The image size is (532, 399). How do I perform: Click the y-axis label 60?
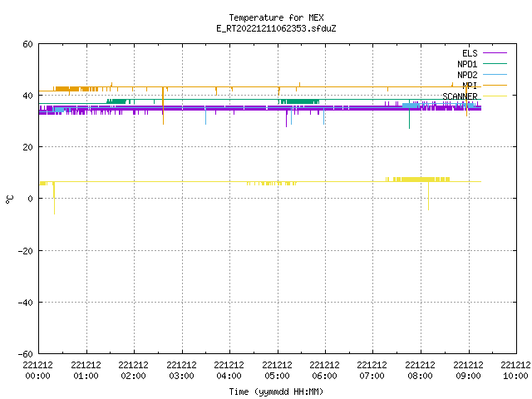click(27, 44)
